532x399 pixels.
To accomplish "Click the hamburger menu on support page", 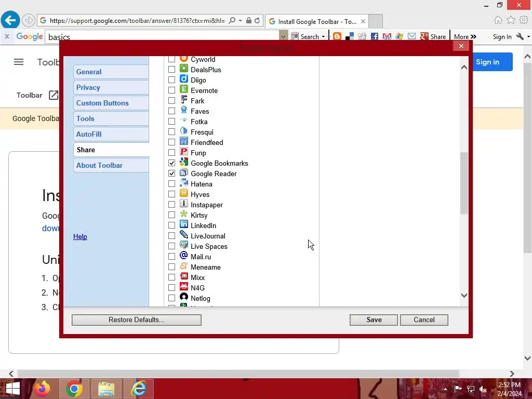I will 19,62.
